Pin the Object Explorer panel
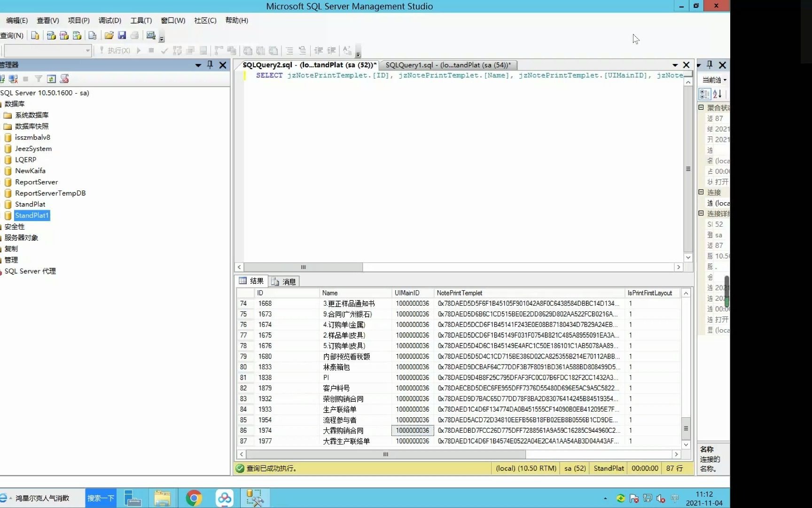 tap(210, 65)
